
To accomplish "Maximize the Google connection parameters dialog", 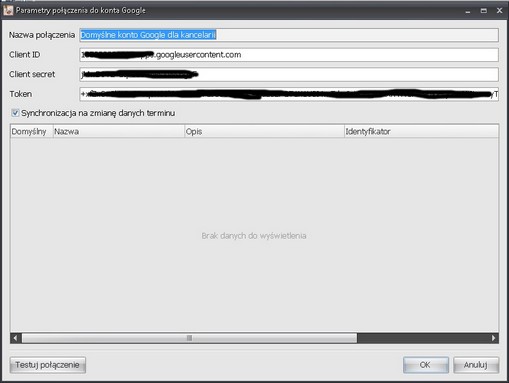I will [484, 11].
